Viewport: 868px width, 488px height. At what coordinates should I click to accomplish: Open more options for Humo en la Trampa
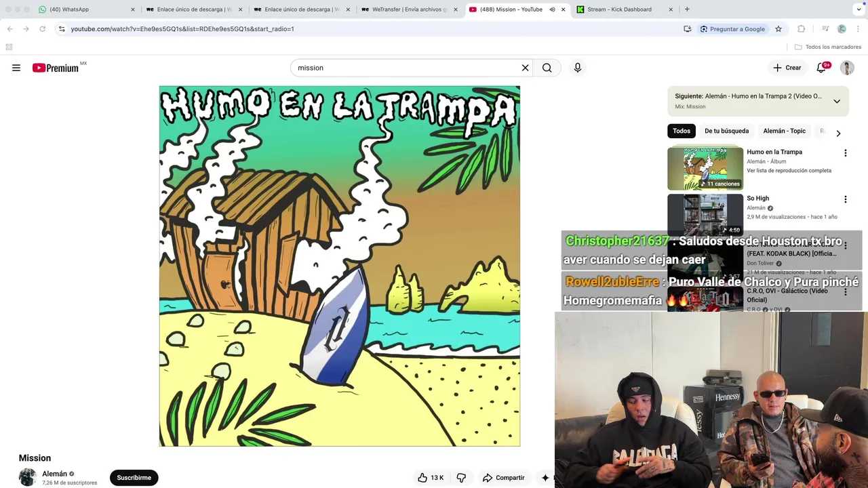click(845, 153)
